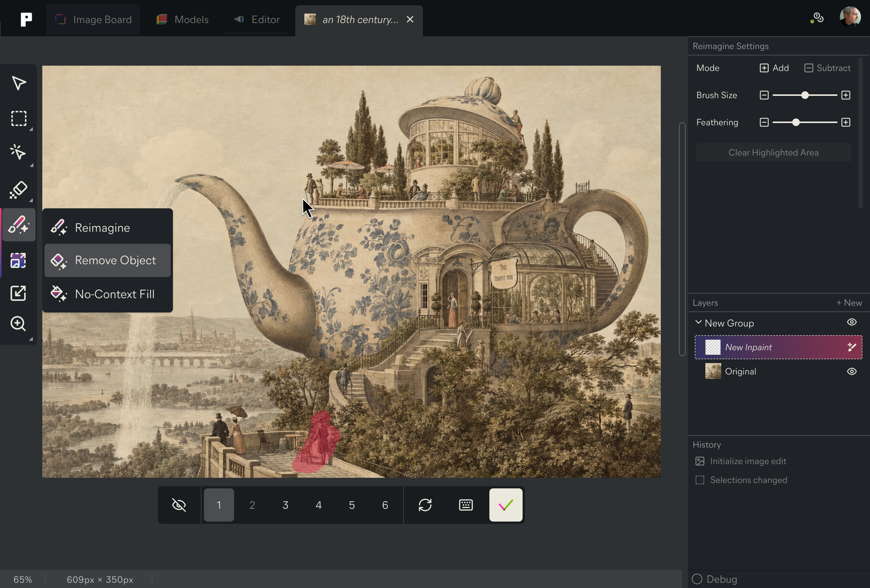Hide the New Group layer group
The image size is (870, 588).
(851, 322)
